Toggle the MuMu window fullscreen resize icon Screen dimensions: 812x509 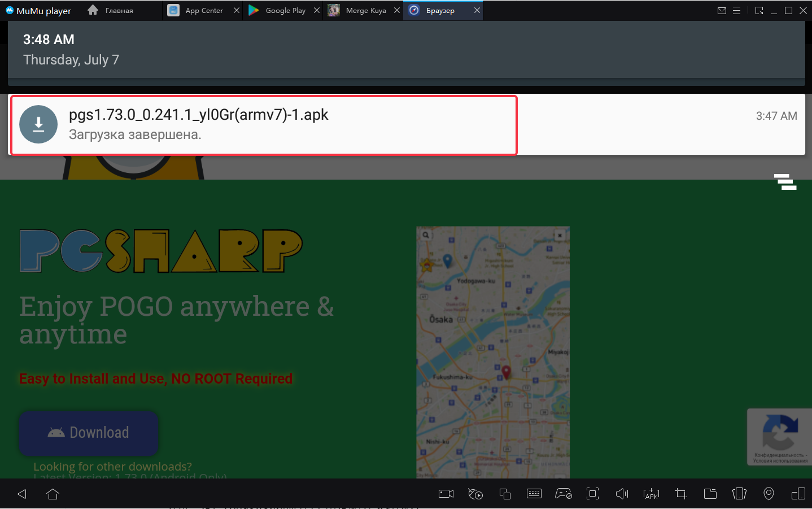click(759, 10)
